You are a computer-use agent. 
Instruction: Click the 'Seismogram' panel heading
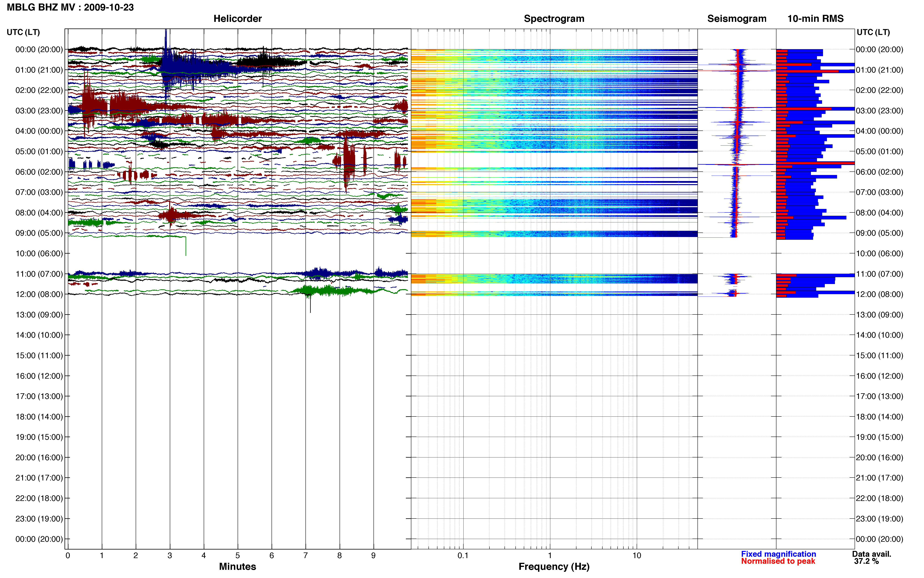pyautogui.click(x=737, y=18)
